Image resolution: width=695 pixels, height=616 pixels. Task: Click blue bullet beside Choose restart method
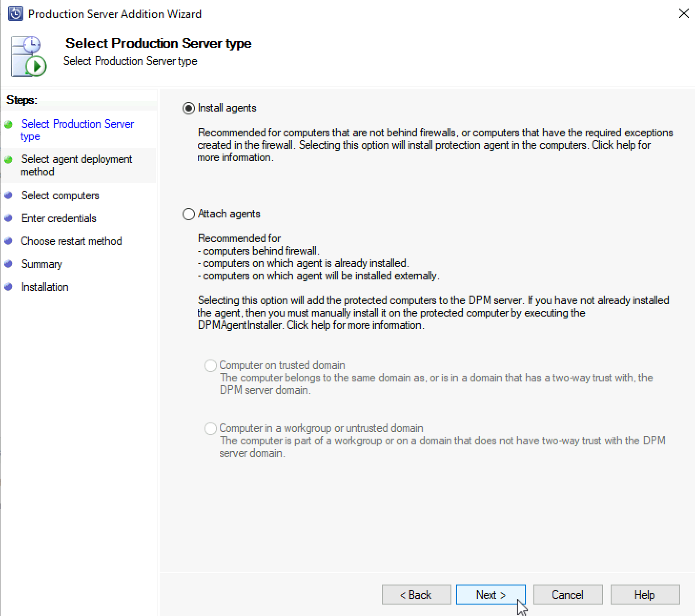click(x=8, y=241)
